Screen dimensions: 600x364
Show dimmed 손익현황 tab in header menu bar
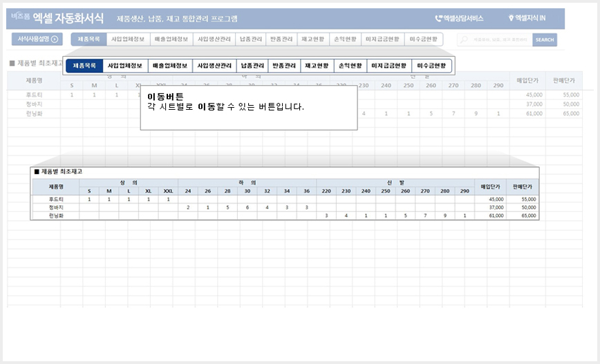click(x=345, y=39)
